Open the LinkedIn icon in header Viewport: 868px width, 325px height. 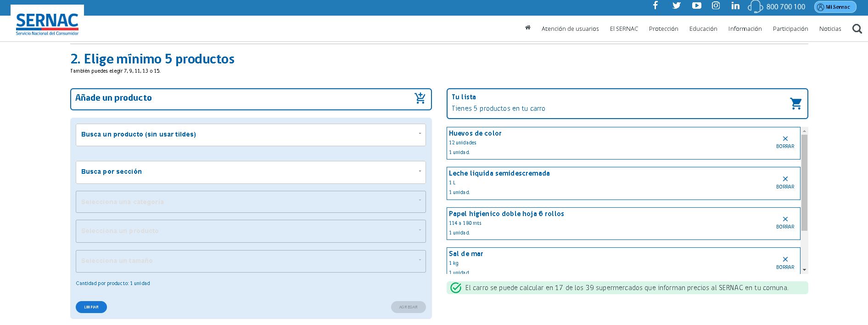point(735,6)
